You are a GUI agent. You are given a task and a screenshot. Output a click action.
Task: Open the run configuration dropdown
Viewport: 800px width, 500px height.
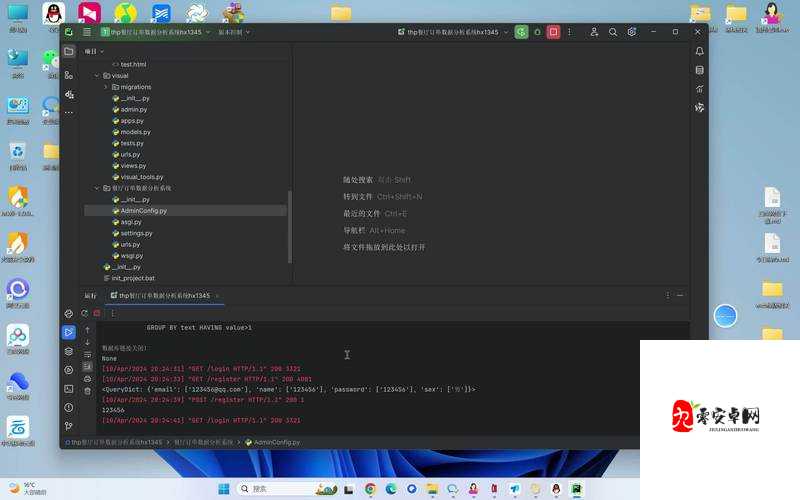(x=453, y=32)
